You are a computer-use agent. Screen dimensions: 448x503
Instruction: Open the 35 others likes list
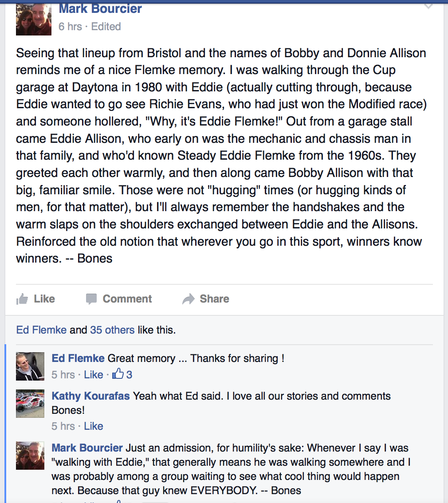click(x=112, y=330)
